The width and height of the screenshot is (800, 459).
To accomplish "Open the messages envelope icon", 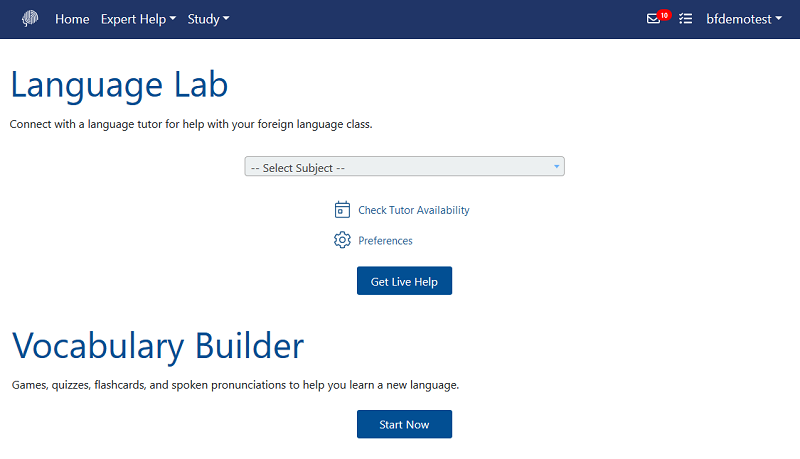I will coord(653,19).
